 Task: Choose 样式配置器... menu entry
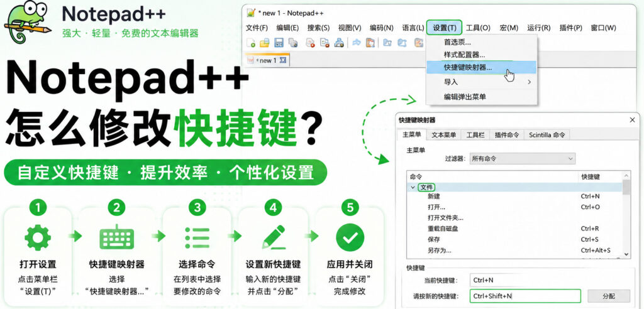pos(481,54)
